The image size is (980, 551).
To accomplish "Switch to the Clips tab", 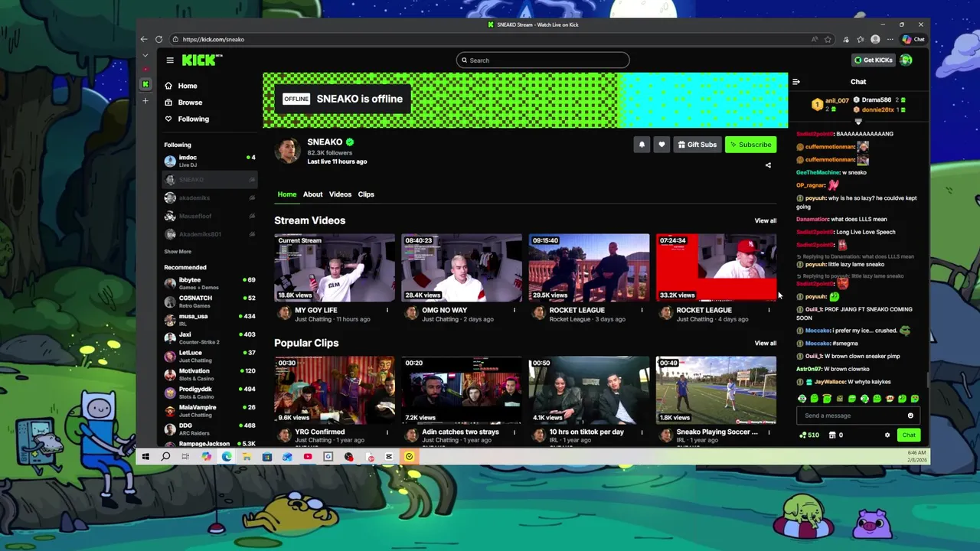I will click(x=366, y=194).
